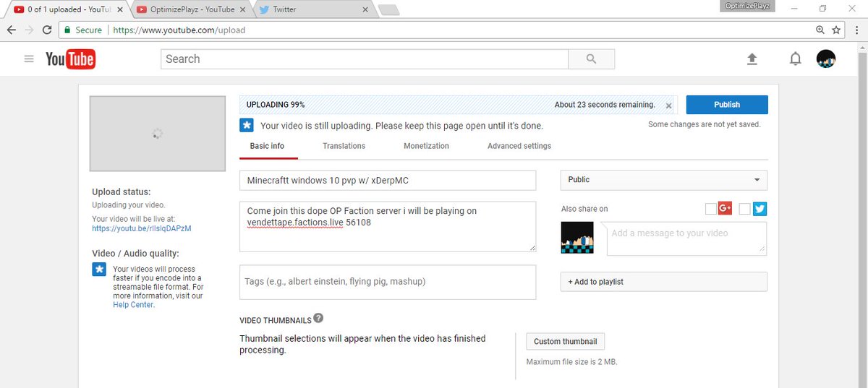Click the Tags input field

pyautogui.click(x=388, y=282)
